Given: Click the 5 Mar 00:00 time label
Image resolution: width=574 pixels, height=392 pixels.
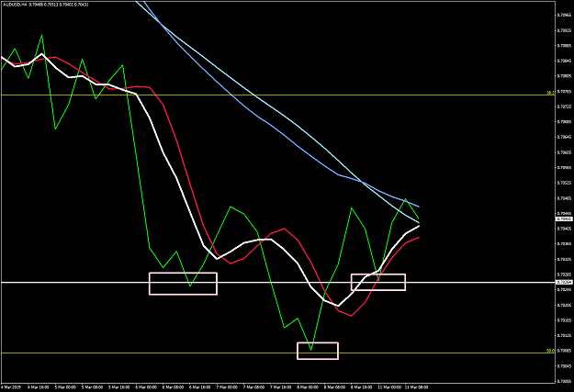Looking at the screenshot, I should click(x=65, y=386).
